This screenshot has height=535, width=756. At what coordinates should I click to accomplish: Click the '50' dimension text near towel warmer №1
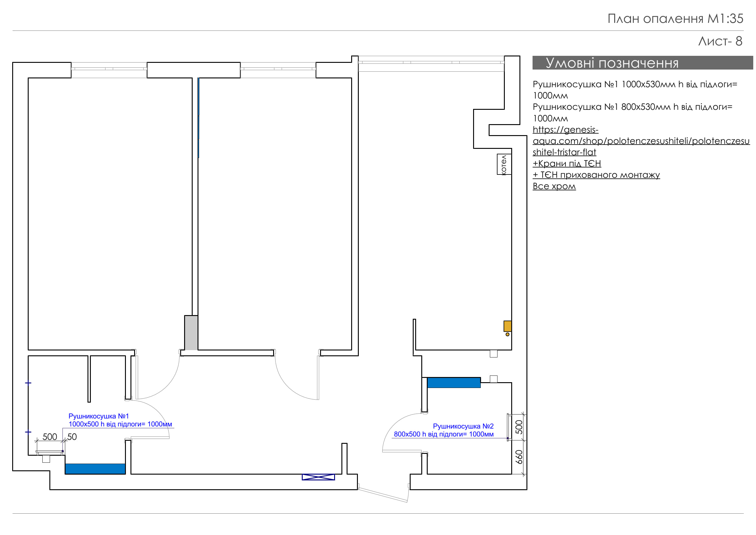point(72,437)
